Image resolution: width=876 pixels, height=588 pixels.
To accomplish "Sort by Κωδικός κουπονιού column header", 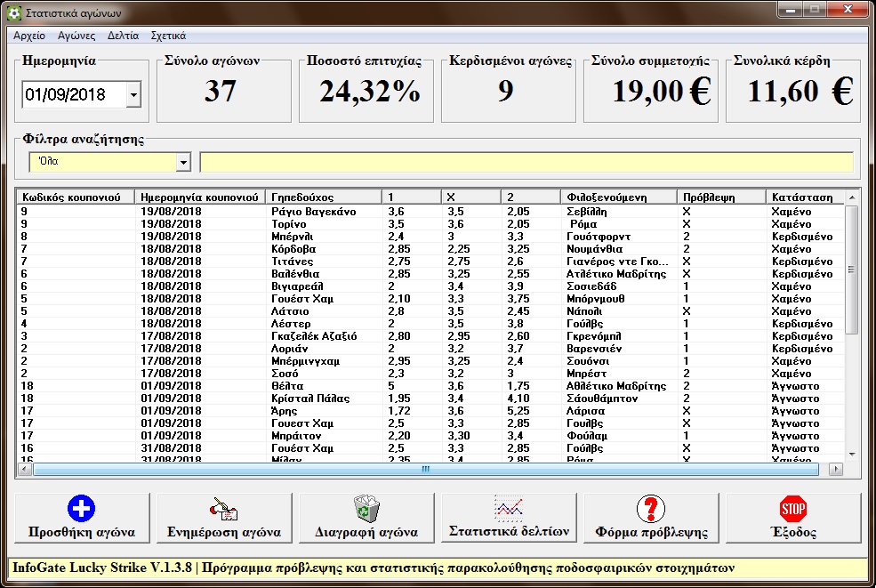I will (76, 197).
